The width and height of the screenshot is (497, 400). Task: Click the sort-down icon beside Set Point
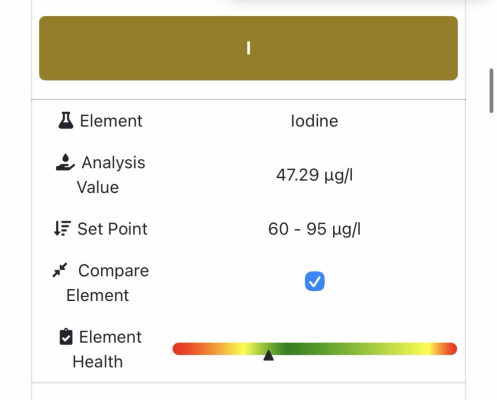[62, 229]
